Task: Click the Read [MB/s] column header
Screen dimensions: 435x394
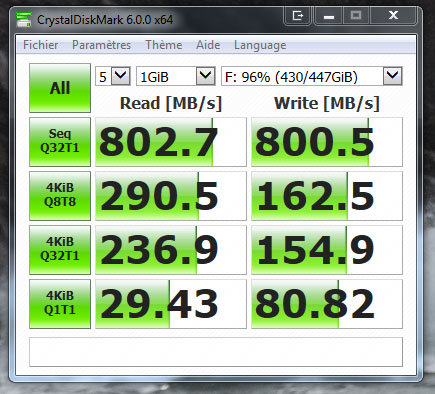Action: [171, 103]
